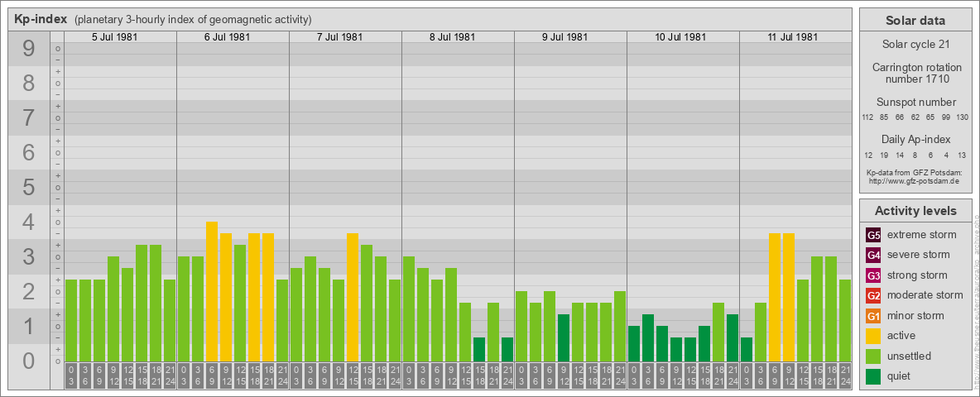The width and height of the screenshot is (980, 397).
Task: Click the 'Kp-index' chart title
Action: click(41, 19)
